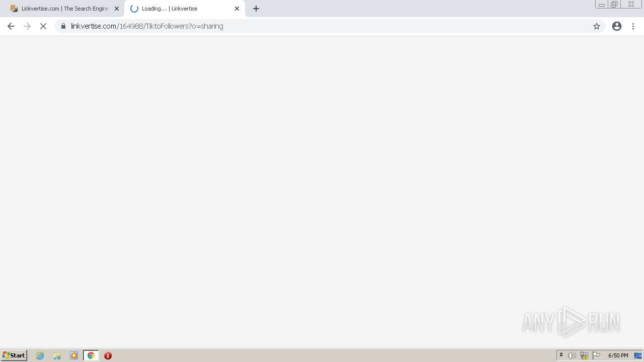Close the Linkvertise.com Search Engine tab
The width and height of the screenshot is (644, 362).
point(117,9)
